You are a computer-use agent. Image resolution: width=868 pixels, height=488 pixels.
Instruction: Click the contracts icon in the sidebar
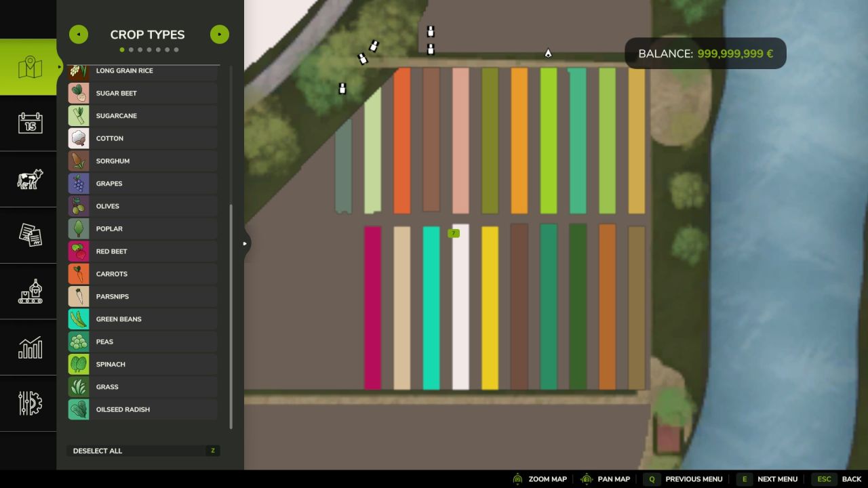pos(28,235)
